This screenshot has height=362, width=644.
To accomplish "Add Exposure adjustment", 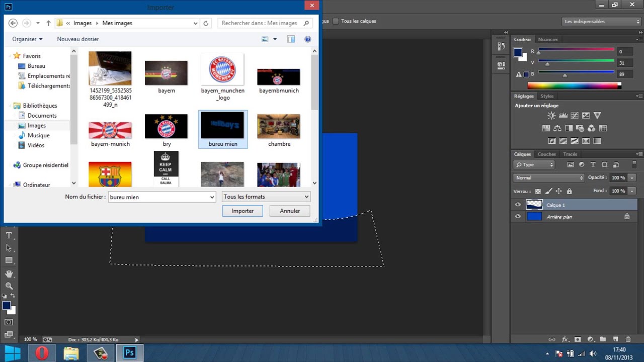I will (586, 115).
